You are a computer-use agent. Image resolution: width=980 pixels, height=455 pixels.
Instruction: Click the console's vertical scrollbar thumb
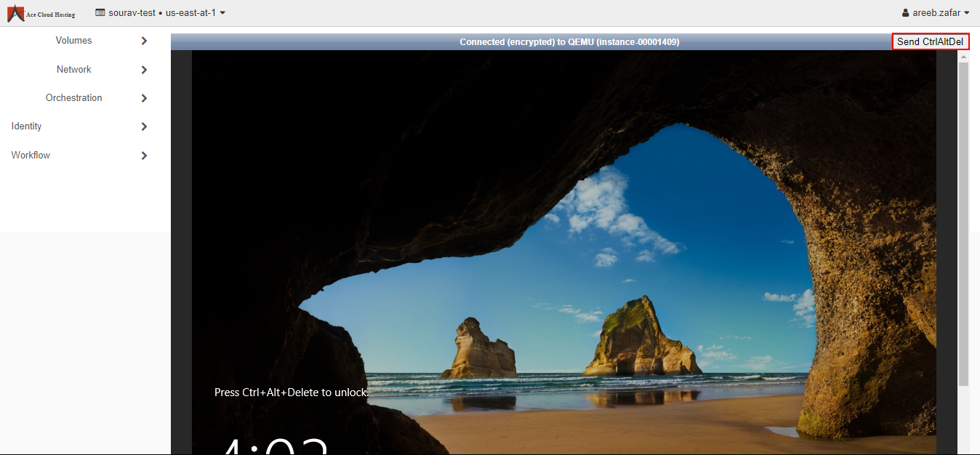point(963,218)
